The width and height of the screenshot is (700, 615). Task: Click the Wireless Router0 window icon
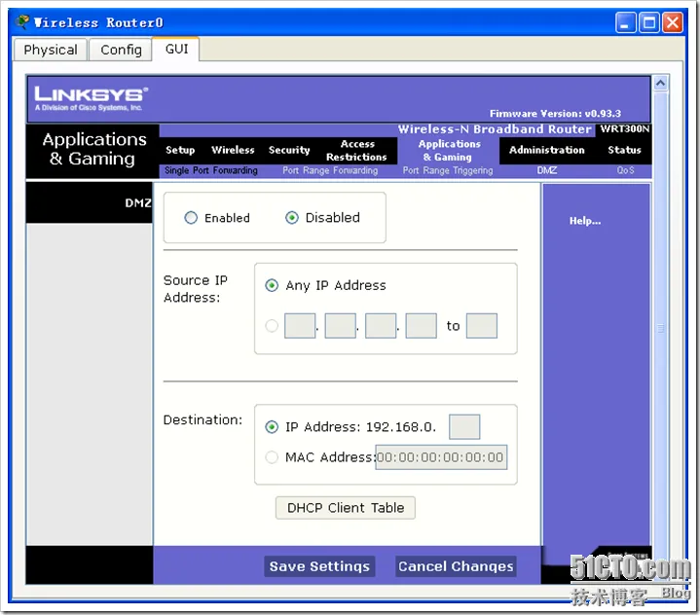(x=21, y=21)
